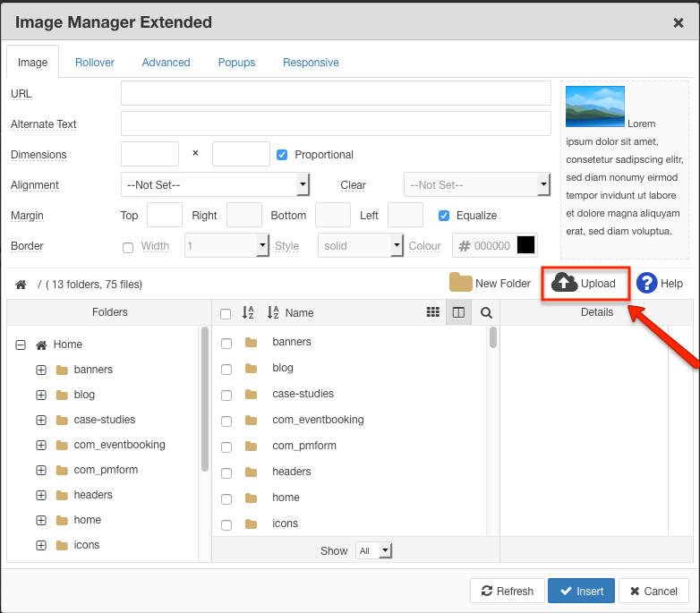Toggle the details pane view icon
Viewport: 700px width, 613px height.
(x=458, y=312)
